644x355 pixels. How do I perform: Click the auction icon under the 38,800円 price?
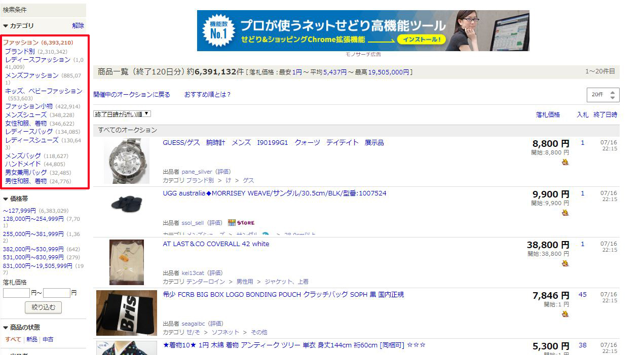[x=565, y=263]
